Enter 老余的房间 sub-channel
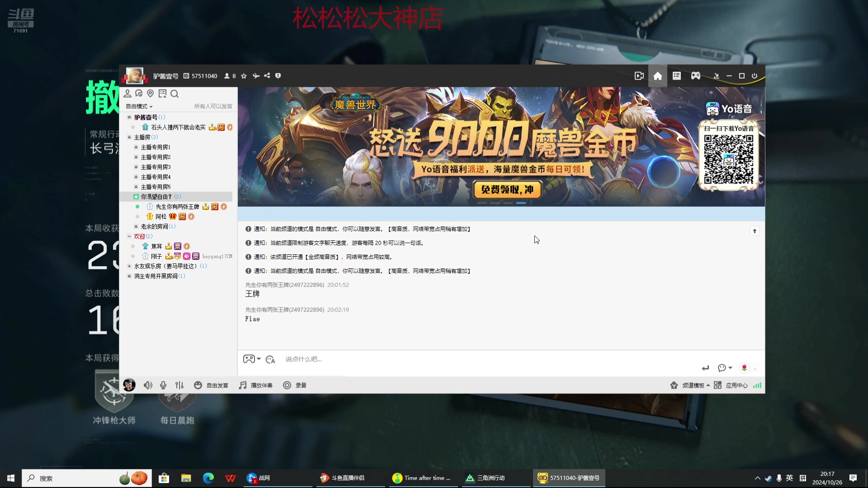 pos(154,227)
